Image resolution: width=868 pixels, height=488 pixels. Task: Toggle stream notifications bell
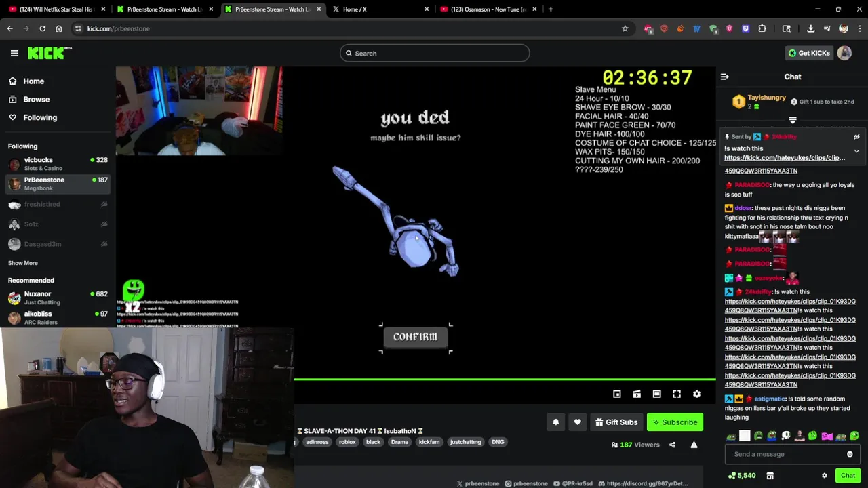tap(555, 422)
